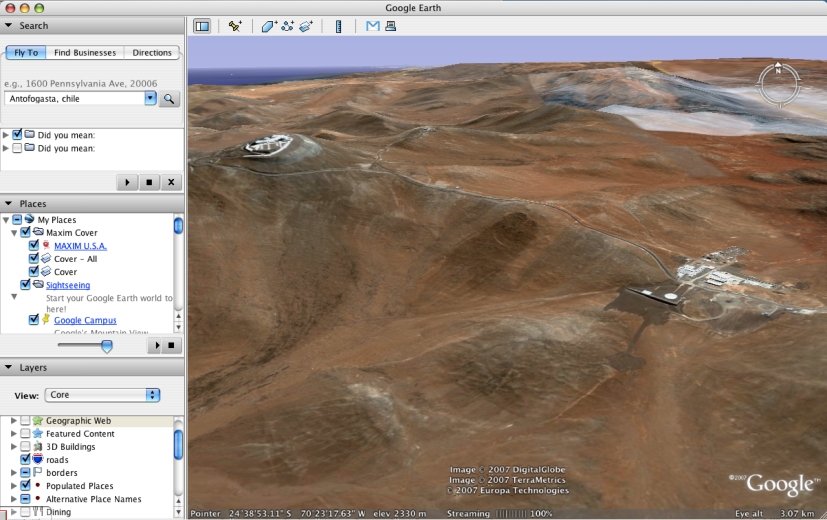Image resolution: width=827 pixels, height=520 pixels.
Task: Select the Cover tree item
Action: pyautogui.click(x=65, y=272)
